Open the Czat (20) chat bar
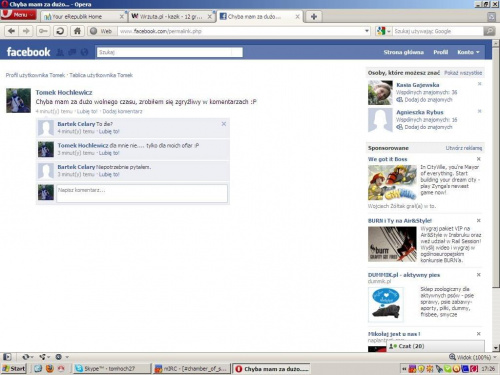Viewport: 500px width, 375px height. coord(435,346)
